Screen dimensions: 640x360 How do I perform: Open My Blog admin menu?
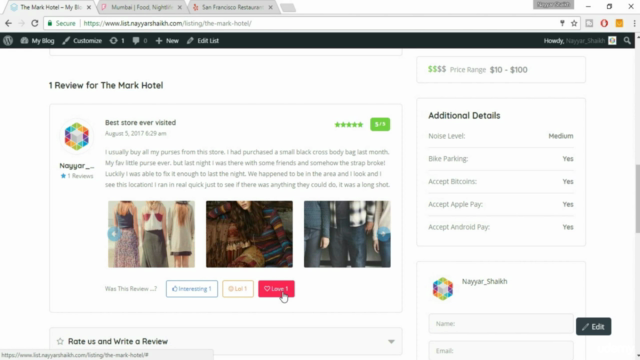pos(37,40)
